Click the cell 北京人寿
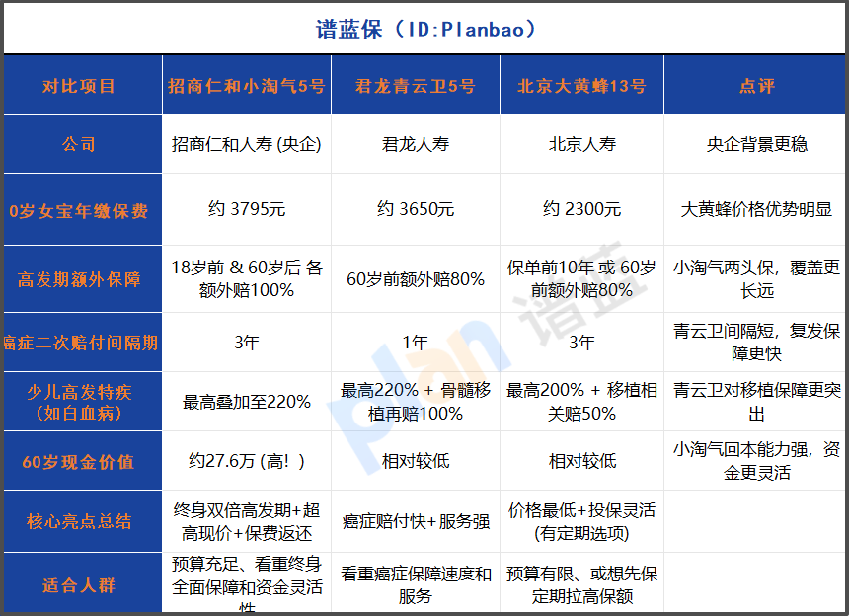The height and width of the screenshot is (616, 849). (x=582, y=144)
